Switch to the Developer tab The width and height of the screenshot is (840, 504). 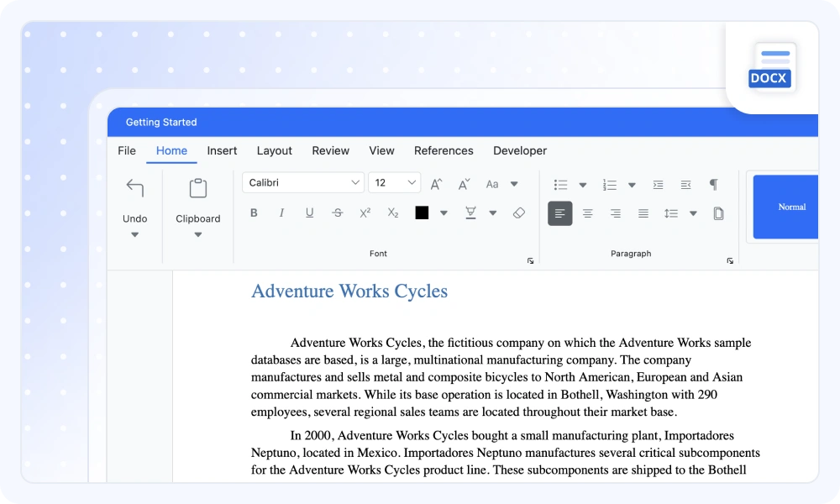tap(520, 151)
